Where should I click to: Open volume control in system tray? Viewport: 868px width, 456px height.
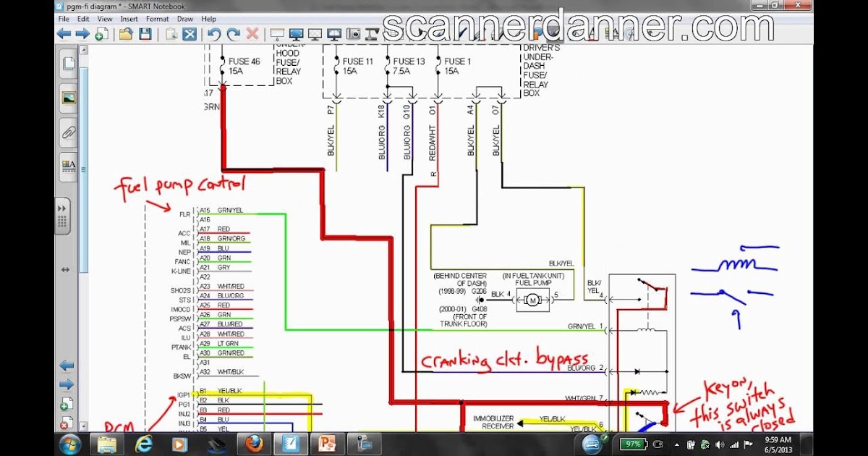click(718, 444)
